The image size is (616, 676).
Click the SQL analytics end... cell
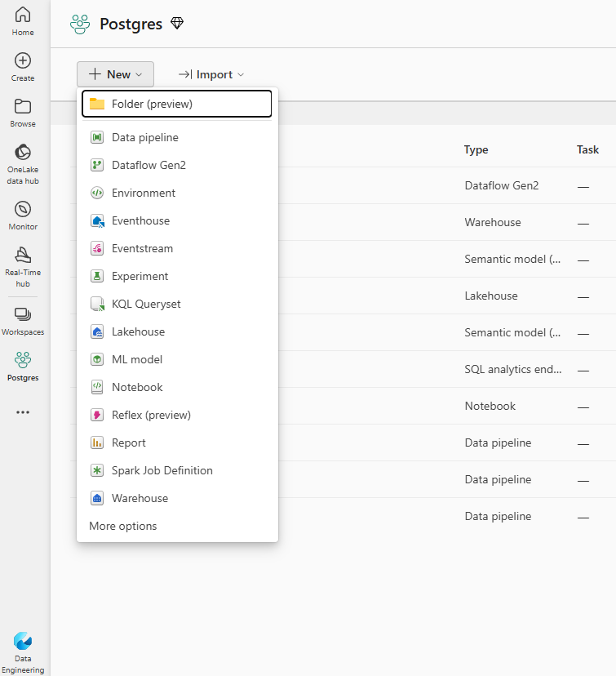click(x=512, y=370)
